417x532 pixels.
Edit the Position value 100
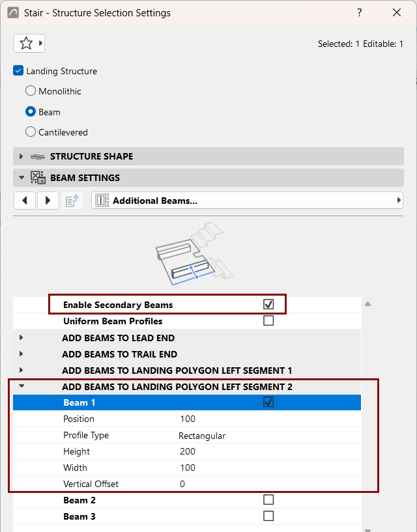click(x=188, y=419)
